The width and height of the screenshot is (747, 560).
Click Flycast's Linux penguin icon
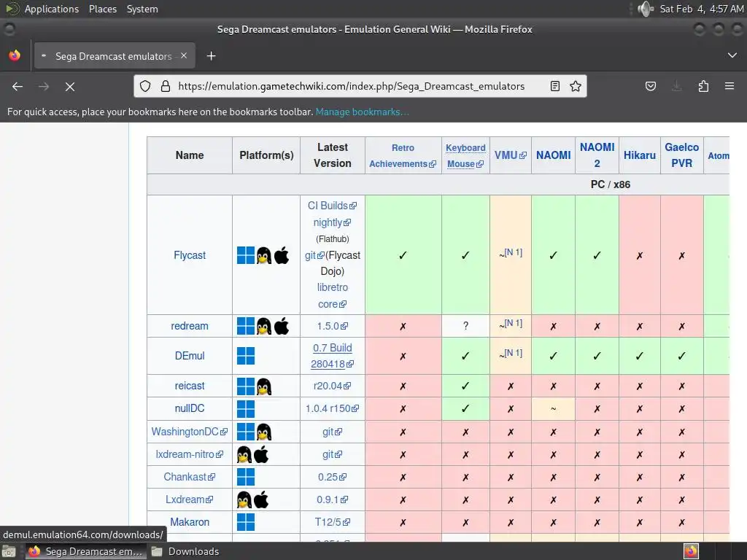pos(264,255)
